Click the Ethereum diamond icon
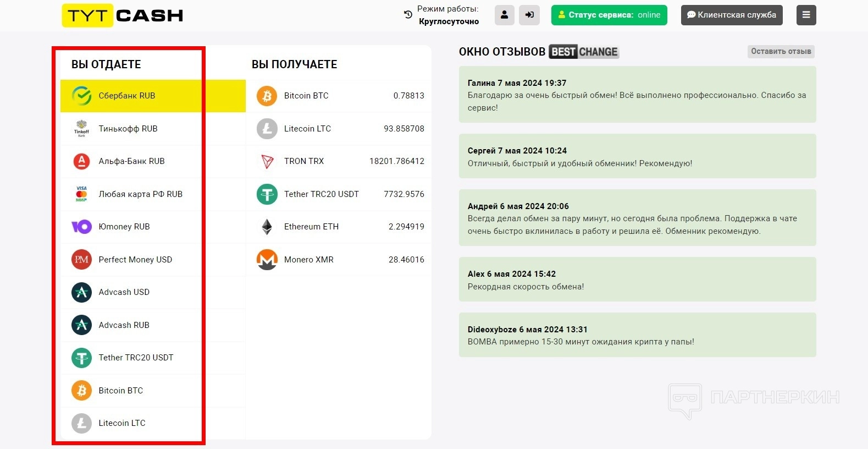Screen dimensions: 868x449 267,227
